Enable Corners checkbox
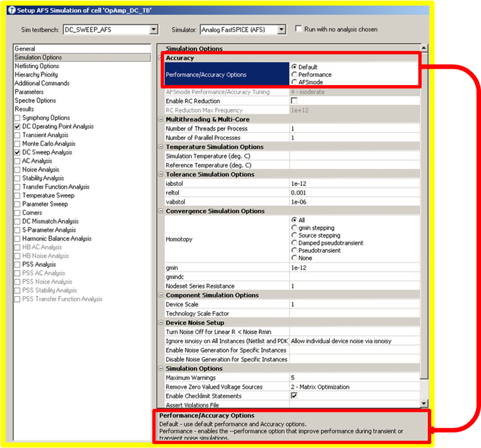The width and height of the screenshot is (481, 448). click(x=17, y=213)
